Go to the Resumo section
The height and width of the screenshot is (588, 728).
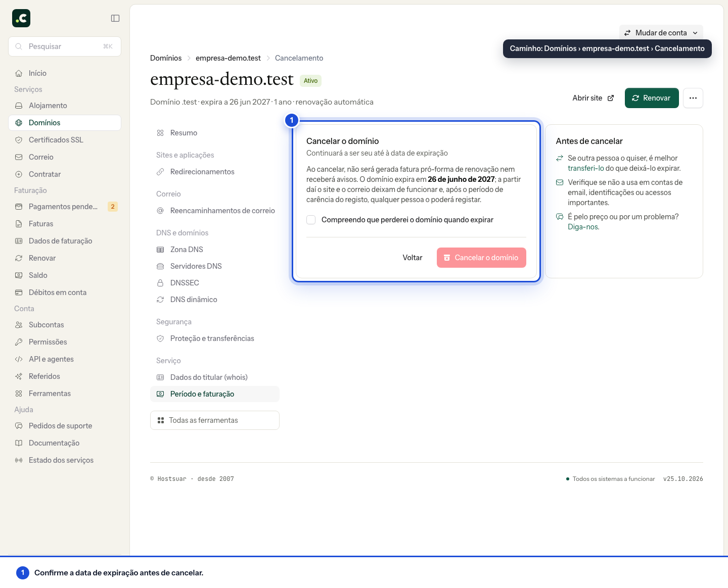[215, 133]
